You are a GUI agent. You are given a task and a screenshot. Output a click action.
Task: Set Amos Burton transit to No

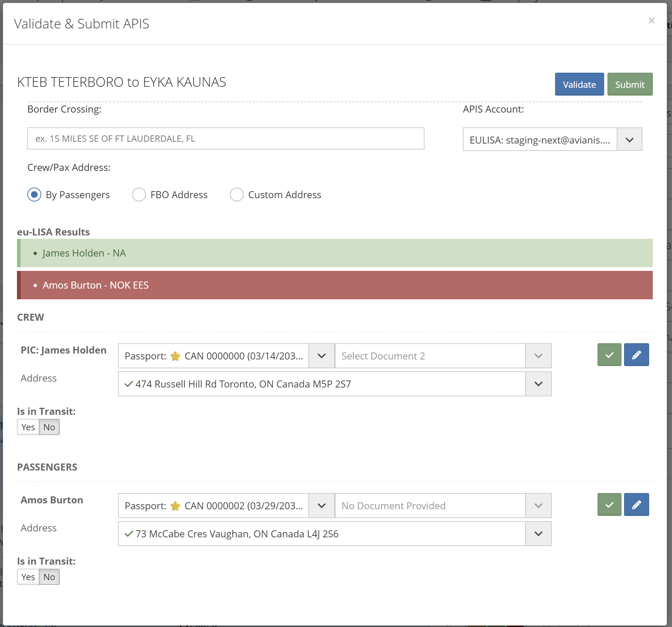pos(49,577)
